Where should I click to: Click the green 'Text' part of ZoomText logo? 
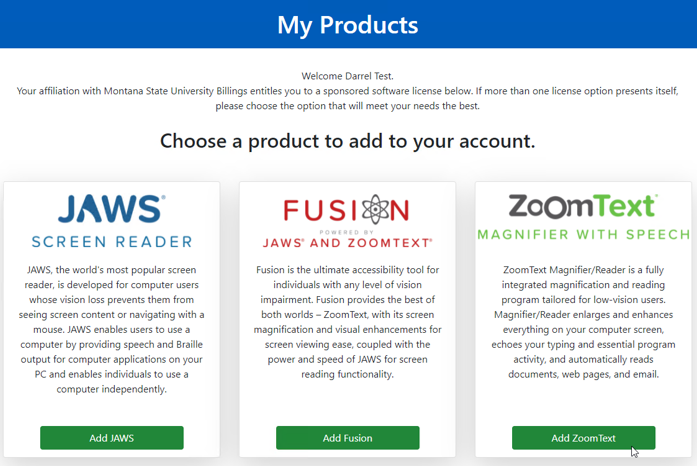tap(625, 206)
